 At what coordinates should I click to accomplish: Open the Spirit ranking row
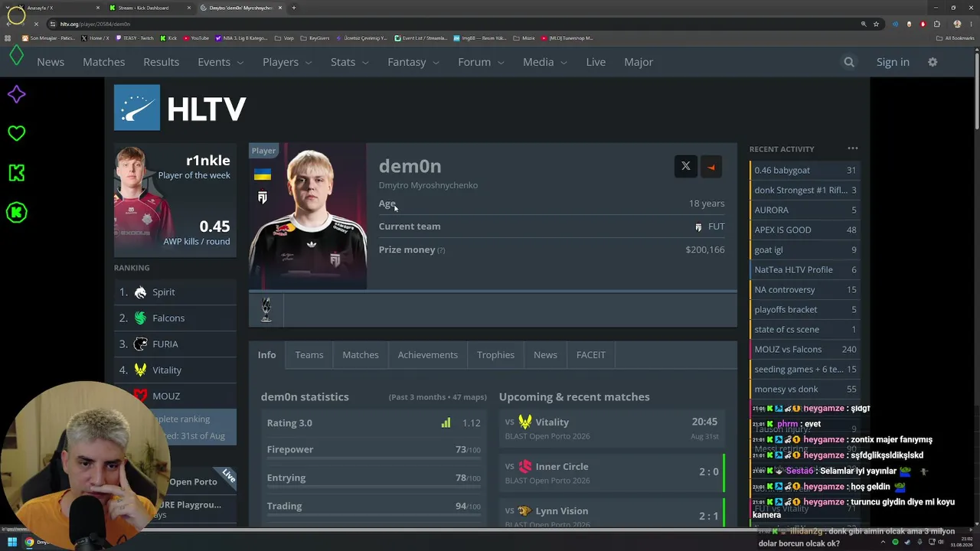tap(175, 292)
